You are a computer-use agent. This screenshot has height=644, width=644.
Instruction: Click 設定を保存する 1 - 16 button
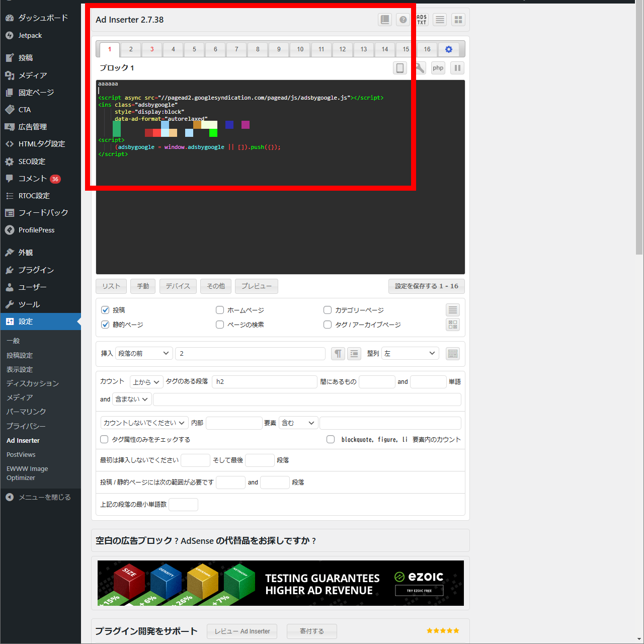coord(427,286)
